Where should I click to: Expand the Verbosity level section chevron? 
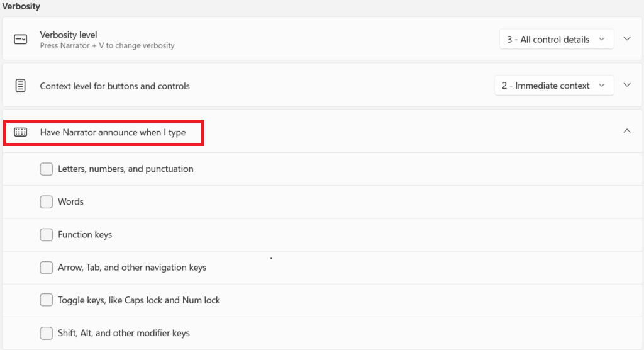(x=627, y=39)
